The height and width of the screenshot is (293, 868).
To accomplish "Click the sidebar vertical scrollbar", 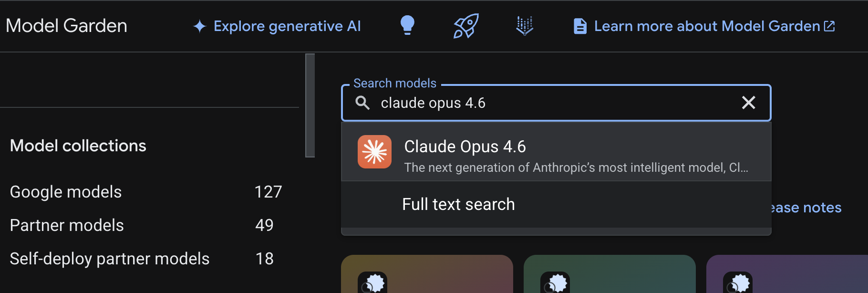I will point(310,105).
